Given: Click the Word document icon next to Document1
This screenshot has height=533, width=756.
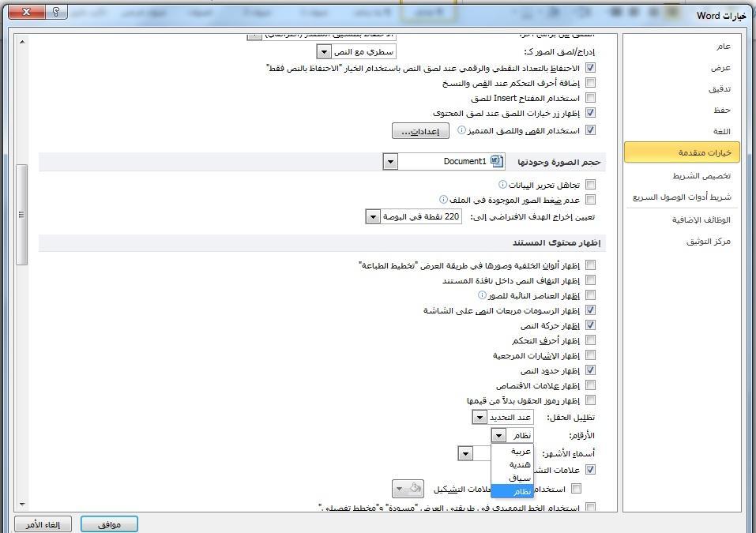Looking at the screenshot, I should (497, 161).
